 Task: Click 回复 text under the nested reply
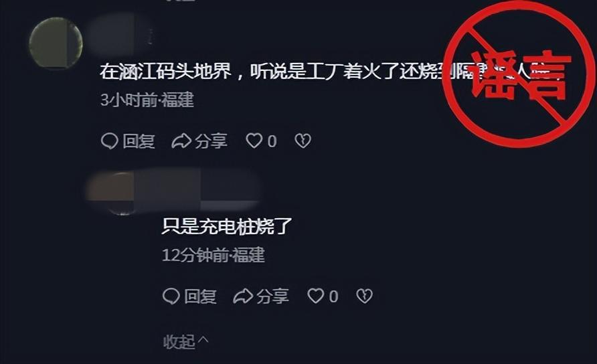[201, 296]
